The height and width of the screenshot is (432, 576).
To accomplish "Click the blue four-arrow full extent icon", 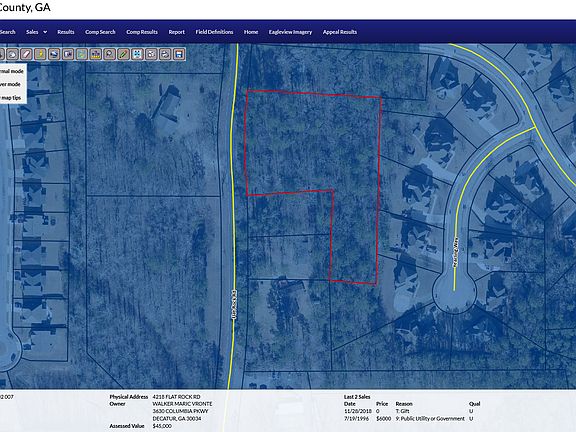I will coord(137,54).
